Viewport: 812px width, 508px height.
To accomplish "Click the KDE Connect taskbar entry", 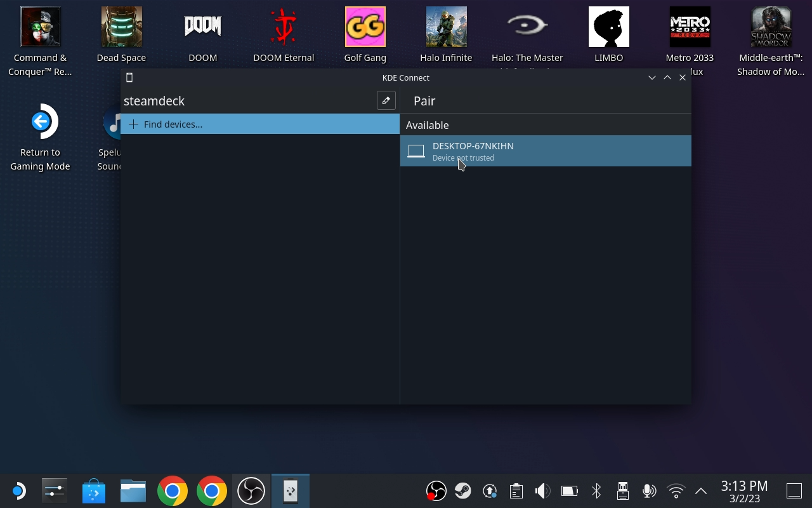I will 291,491.
